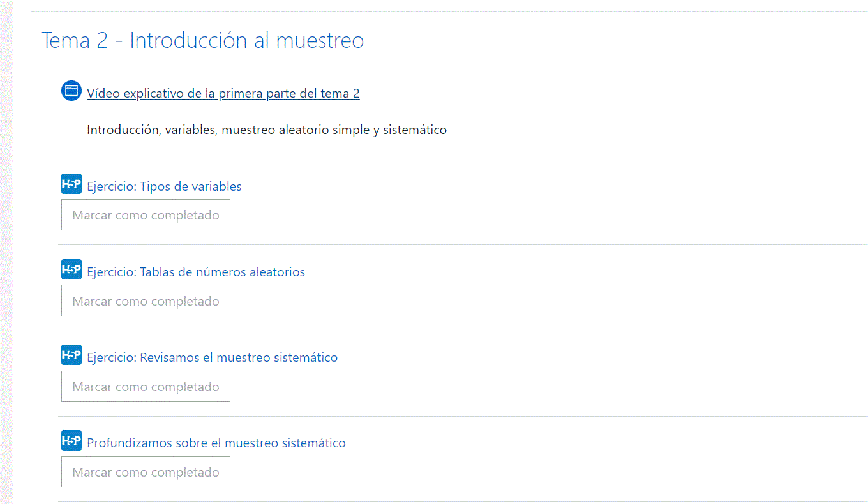
Task: Click the video description text about muestreo aleatorio
Action: tap(267, 130)
